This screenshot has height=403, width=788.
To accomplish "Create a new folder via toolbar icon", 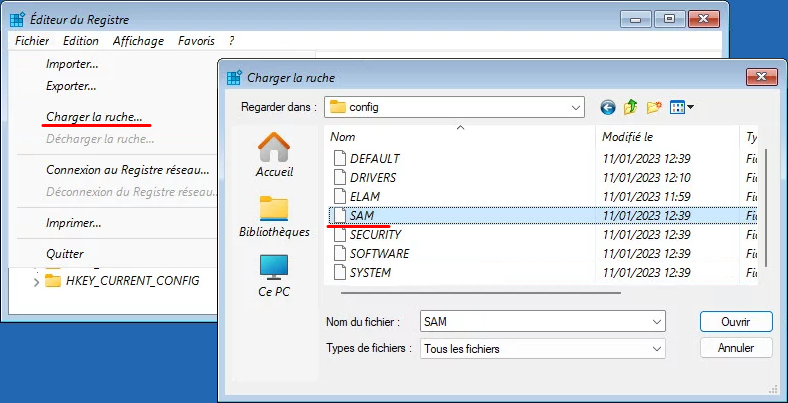I will [654, 107].
